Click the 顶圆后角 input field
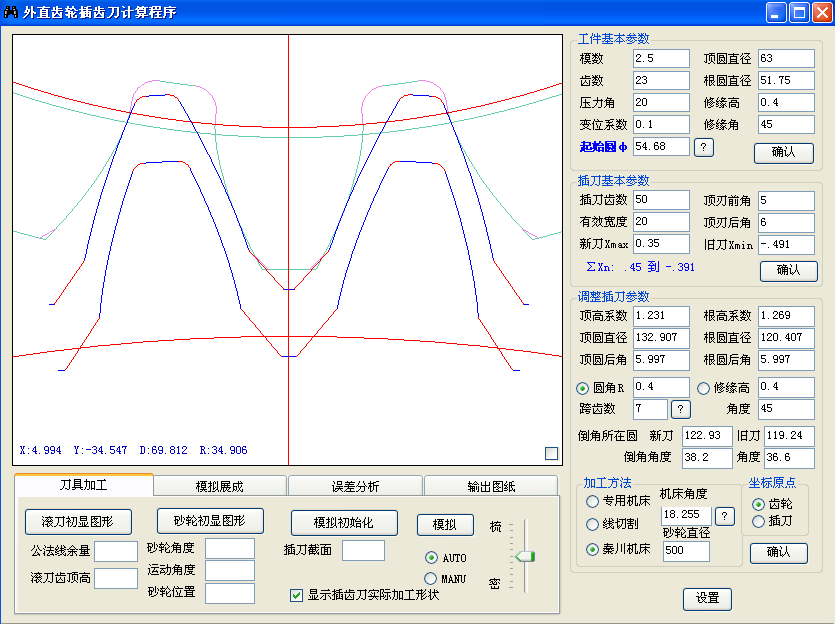Screen dimensions: 835x624 [661, 360]
